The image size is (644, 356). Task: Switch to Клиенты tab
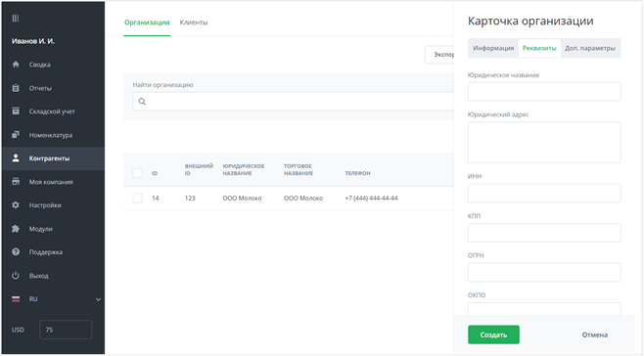[194, 22]
